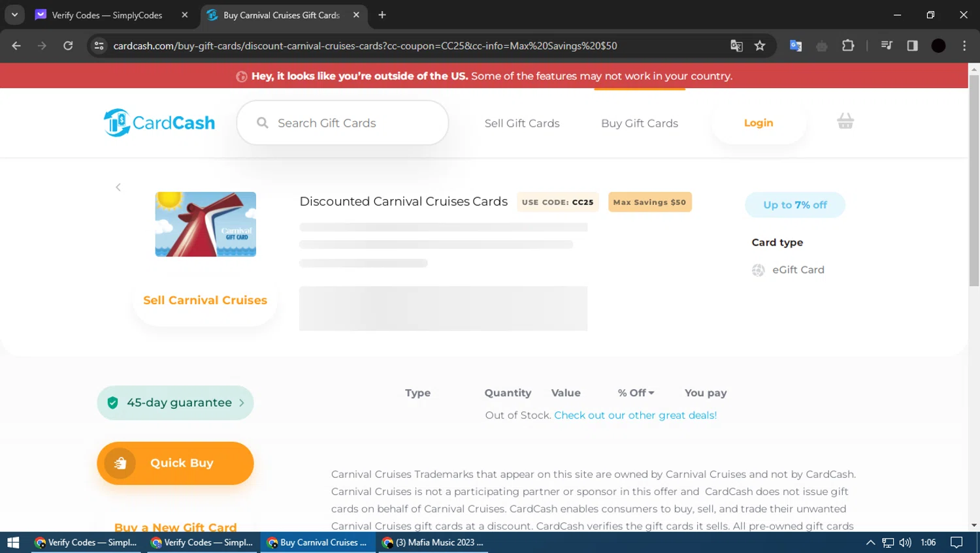Sort by the % Off dropdown
This screenshot has height=553, width=980.
636,393
